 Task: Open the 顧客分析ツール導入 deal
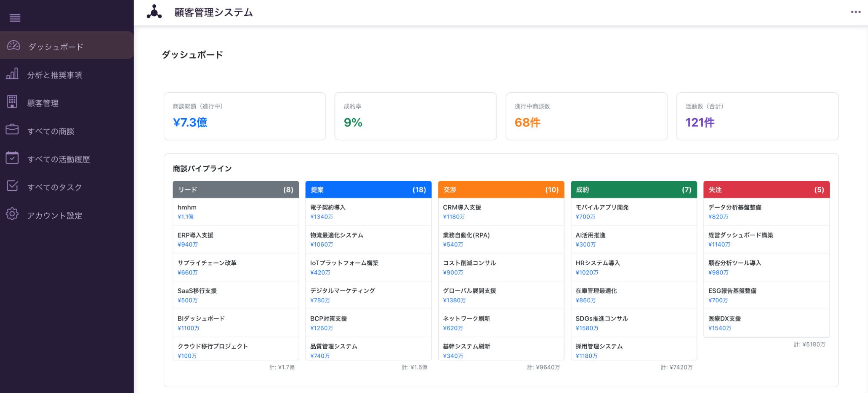coord(766,267)
